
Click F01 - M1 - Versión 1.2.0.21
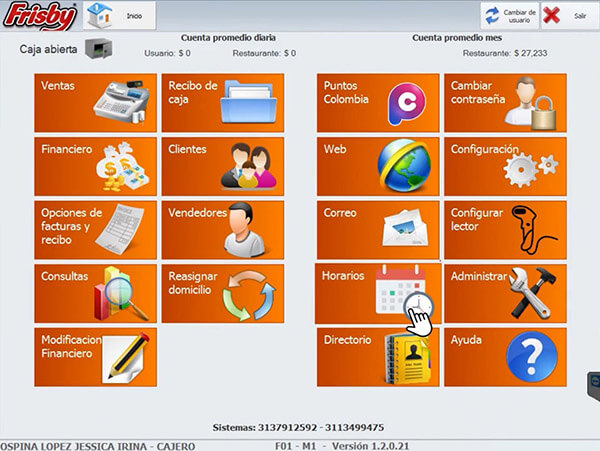coord(342,446)
